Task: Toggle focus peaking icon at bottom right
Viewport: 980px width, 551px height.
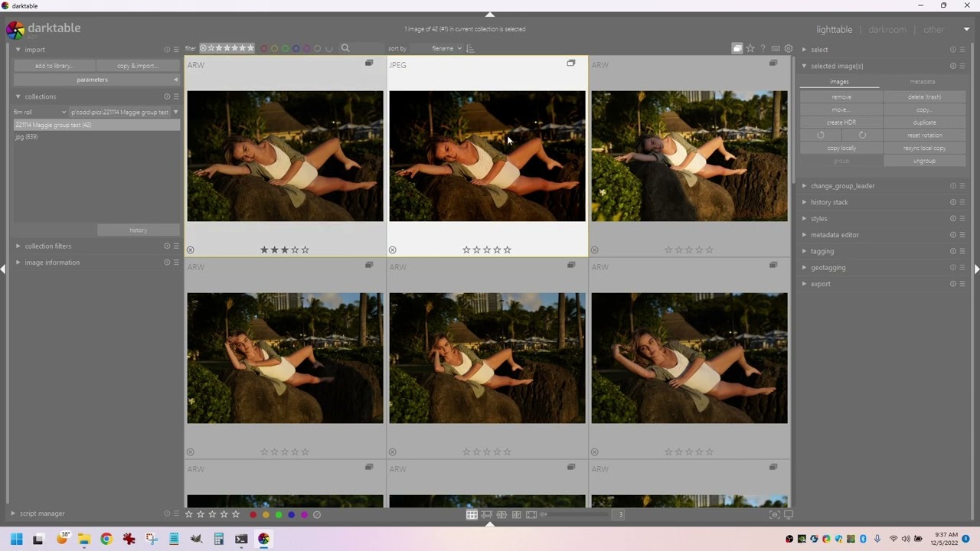Action: [775, 514]
